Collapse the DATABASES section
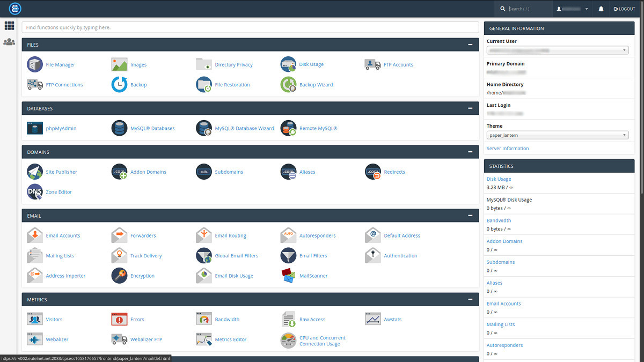The height and width of the screenshot is (362, 644). (x=470, y=108)
